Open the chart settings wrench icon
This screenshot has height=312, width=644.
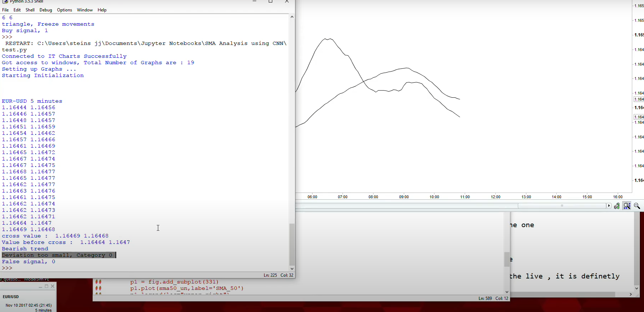tap(617, 206)
